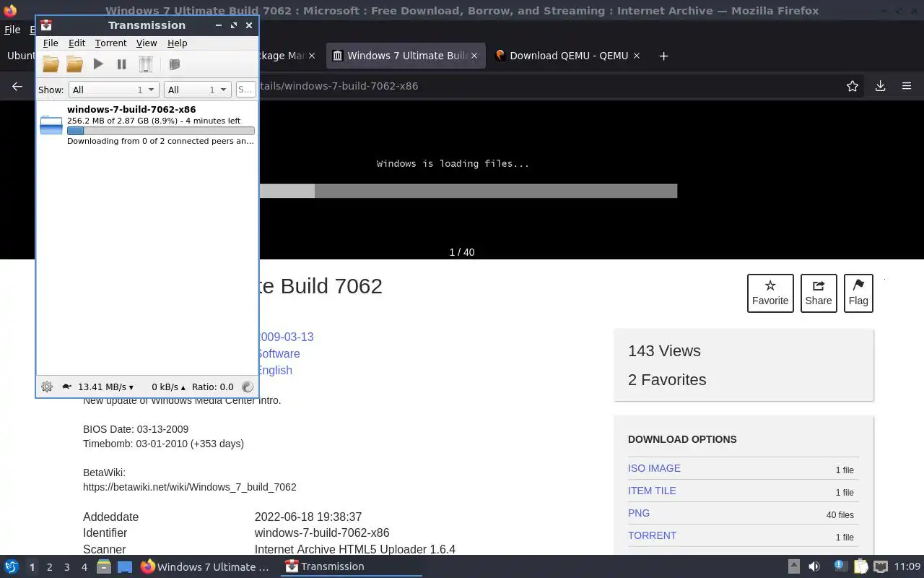Viewport: 924px width, 578px height.
Task: Remove torrent using the trash icon
Action: (x=145, y=64)
